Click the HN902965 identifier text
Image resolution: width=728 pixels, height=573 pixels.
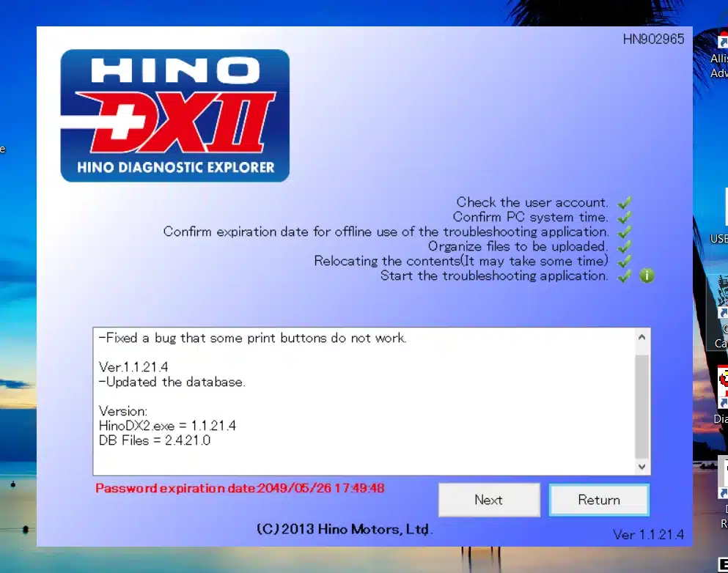(x=653, y=40)
